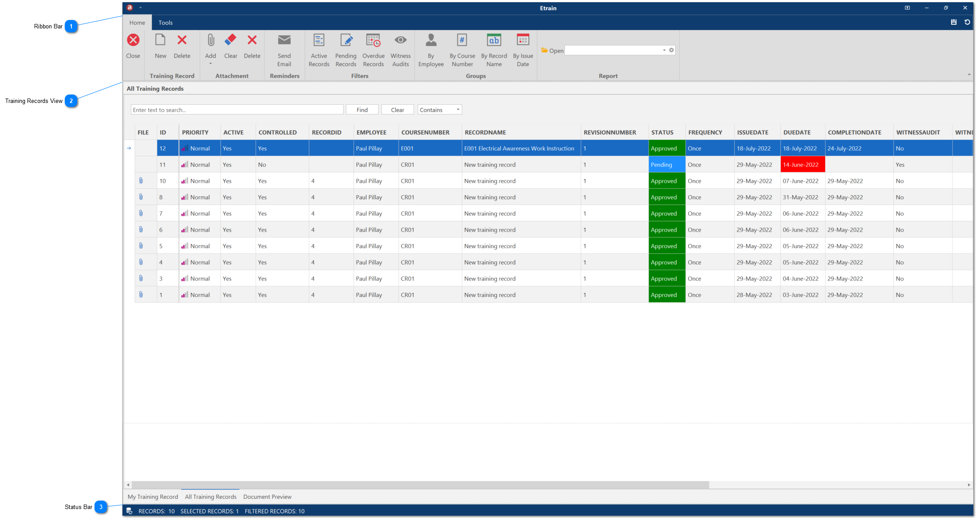
Task: Expand the Add attachment dropdown arrow
Action: (x=211, y=64)
